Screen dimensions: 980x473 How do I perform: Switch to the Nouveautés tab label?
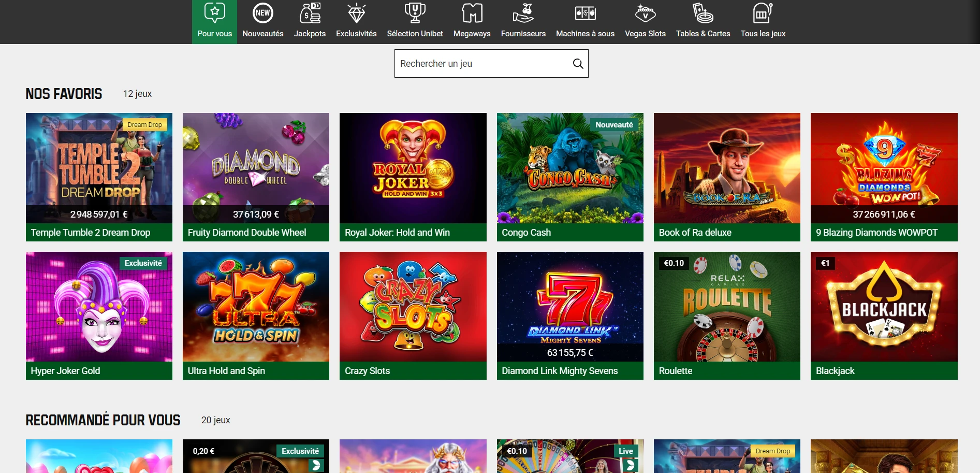point(263,34)
